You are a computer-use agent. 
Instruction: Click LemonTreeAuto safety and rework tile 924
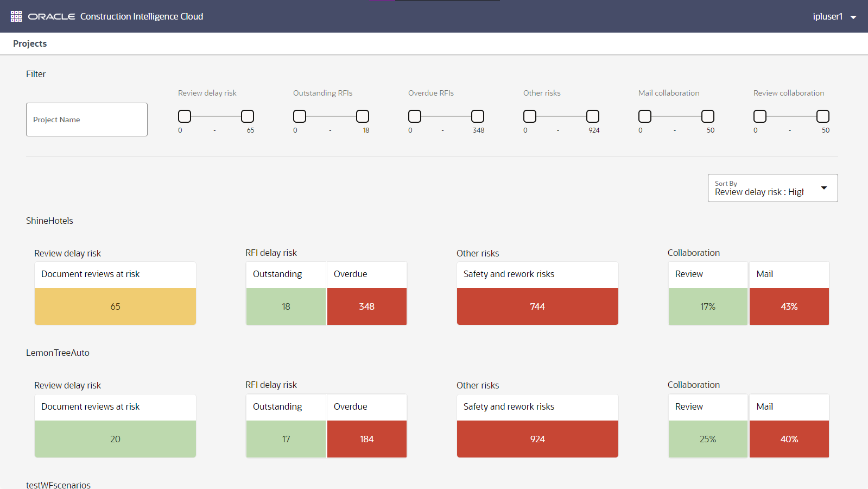coord(537,439)
